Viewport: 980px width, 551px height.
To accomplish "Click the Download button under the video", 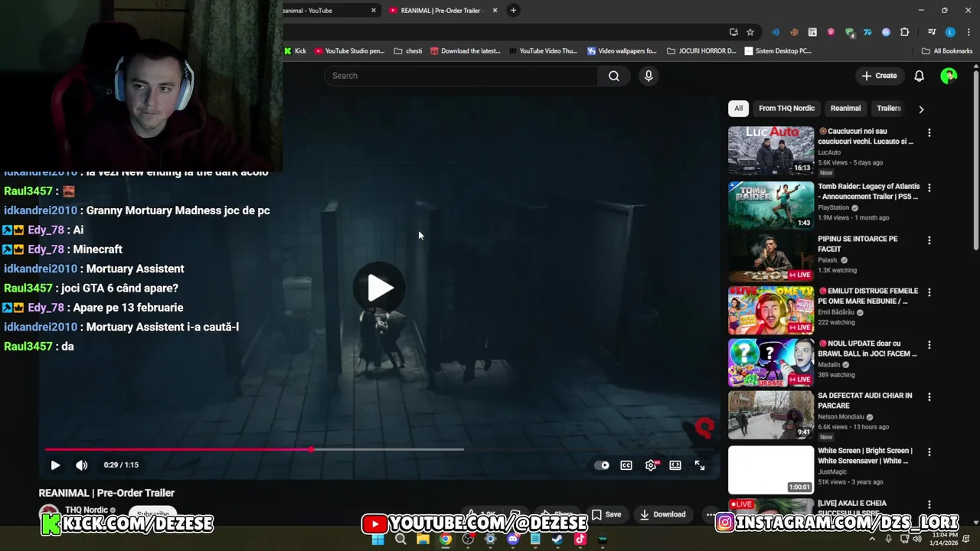I will pyautogui.click(x=663, y=514).
